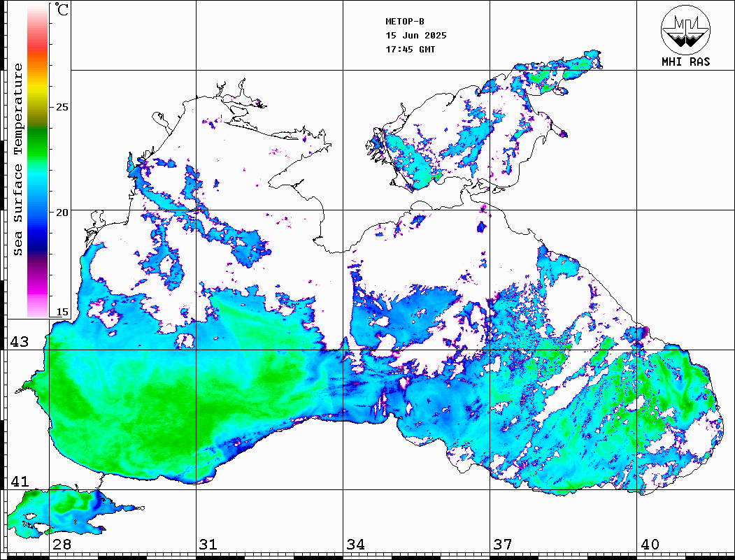Click longitude label 31
The height and width of the screenshot is (560, 735).
(x=208, y=545)
